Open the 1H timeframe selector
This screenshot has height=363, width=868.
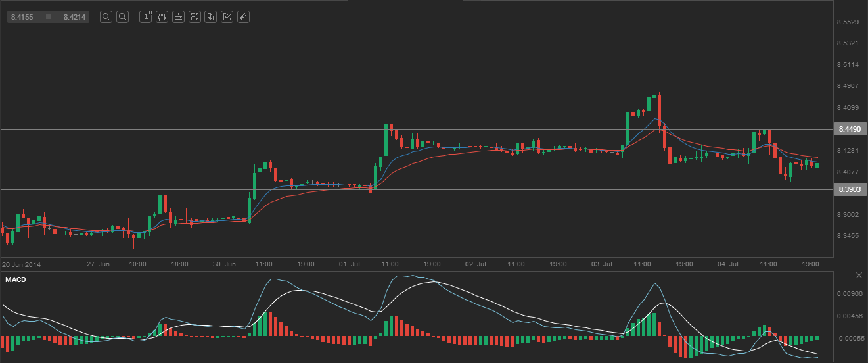[146, 17]
